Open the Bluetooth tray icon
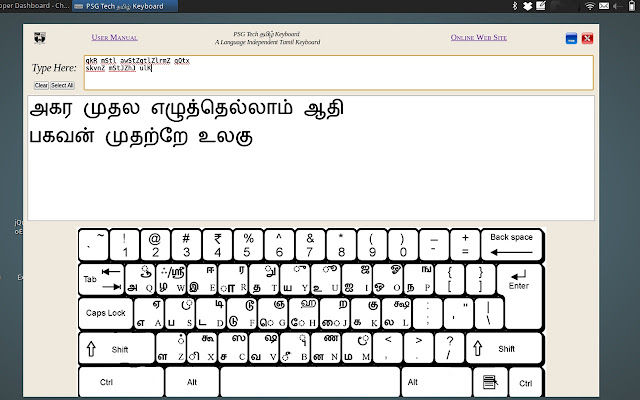This screenshot has height=400, width=640. [x=515, y=6]
